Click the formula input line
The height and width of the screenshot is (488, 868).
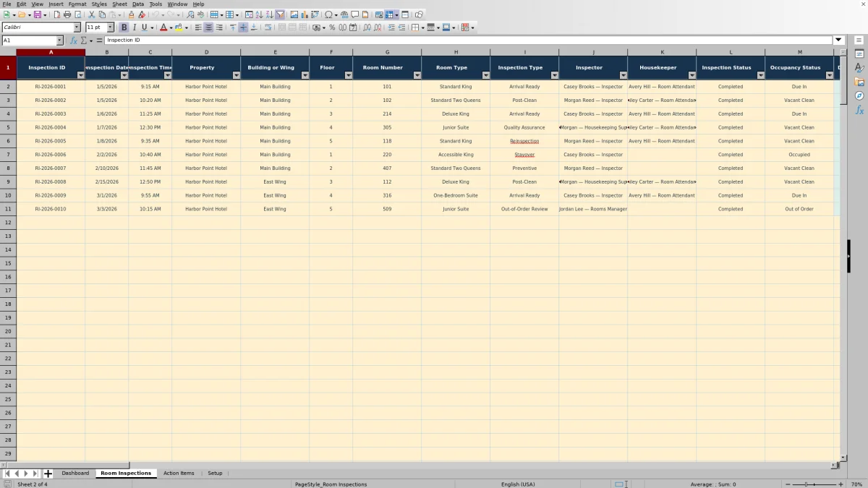pyautogui.click(x=469, y=40)
